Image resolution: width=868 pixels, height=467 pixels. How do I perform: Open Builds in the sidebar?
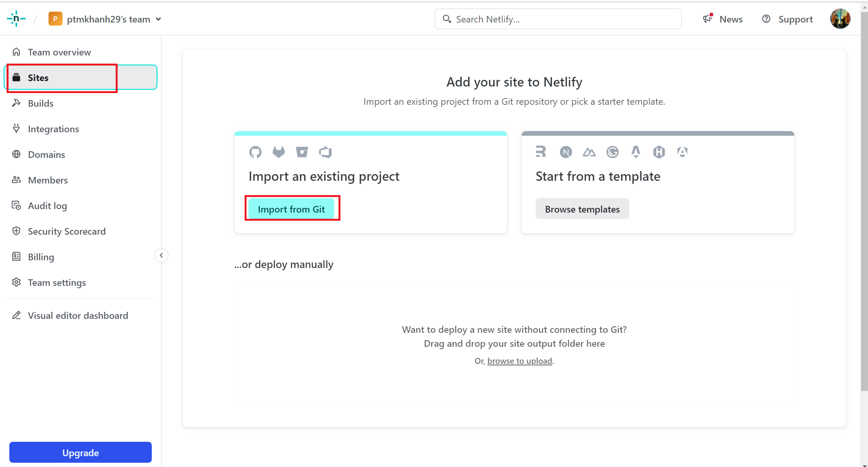[40, 103]
